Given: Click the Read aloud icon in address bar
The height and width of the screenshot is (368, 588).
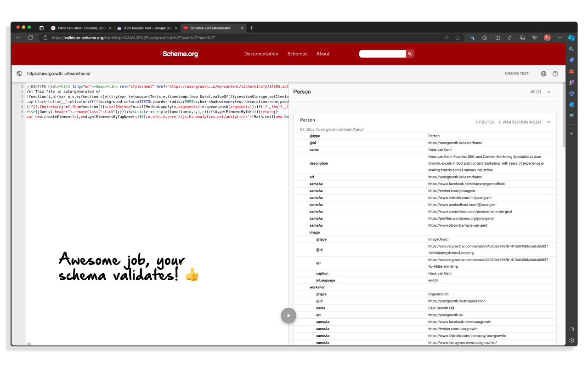Looking at the screenshot, I should [x=447, y=38].
